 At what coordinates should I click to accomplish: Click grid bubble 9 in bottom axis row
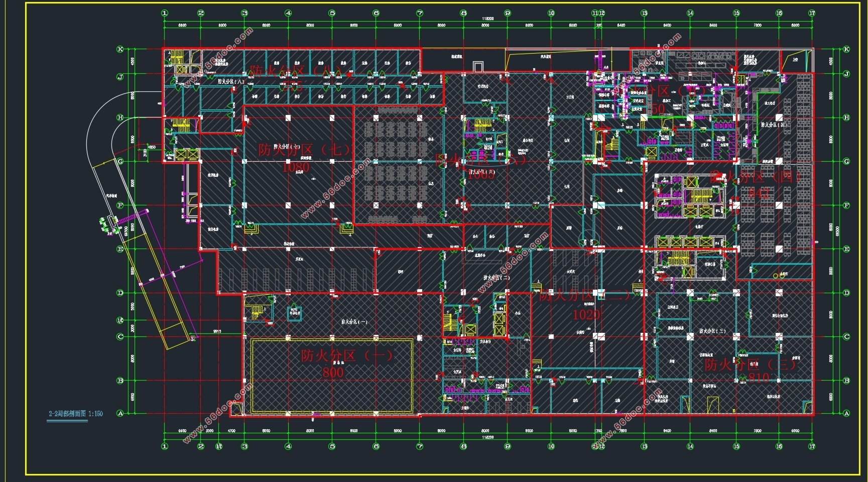[x=508, y=446]
